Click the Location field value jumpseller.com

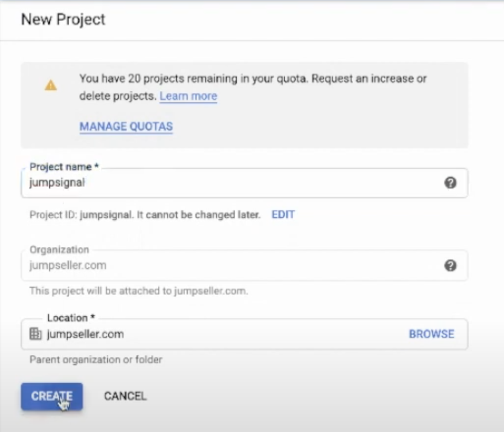coord(85,334)
